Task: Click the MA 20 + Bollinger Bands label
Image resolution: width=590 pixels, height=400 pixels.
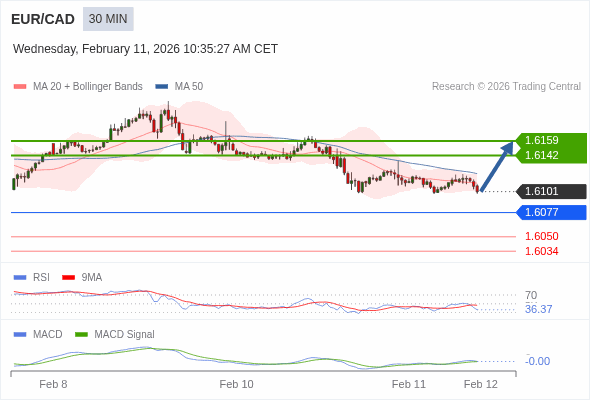Action: [88, 87]
